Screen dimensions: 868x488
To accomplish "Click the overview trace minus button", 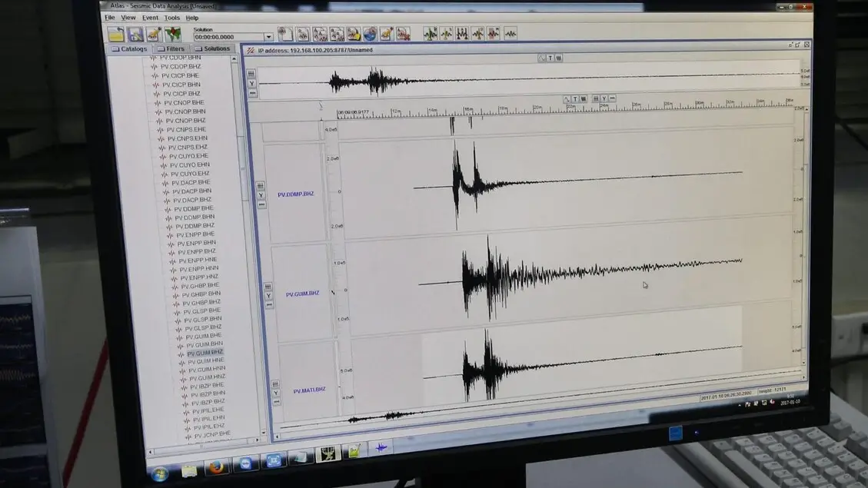I will coord(252,94).
